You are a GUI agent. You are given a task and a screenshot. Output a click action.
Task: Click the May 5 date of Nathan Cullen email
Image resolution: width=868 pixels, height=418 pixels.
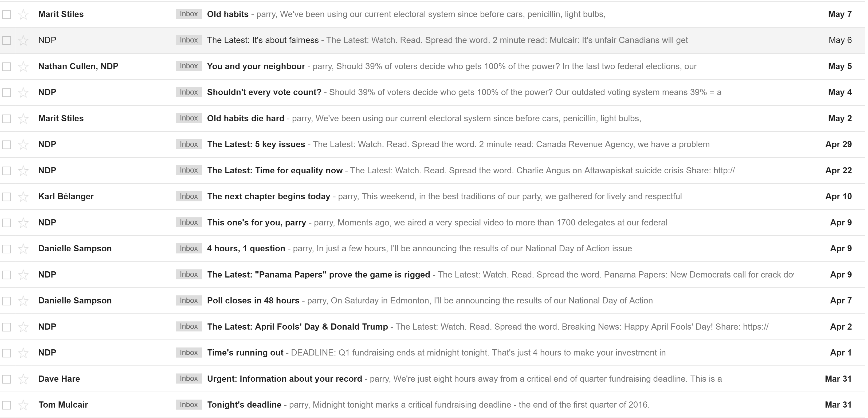(x=840, y=67)
